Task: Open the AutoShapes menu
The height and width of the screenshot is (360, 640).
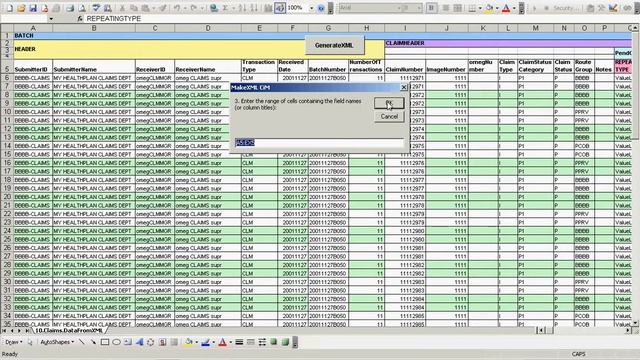Action: coord(57,342)
